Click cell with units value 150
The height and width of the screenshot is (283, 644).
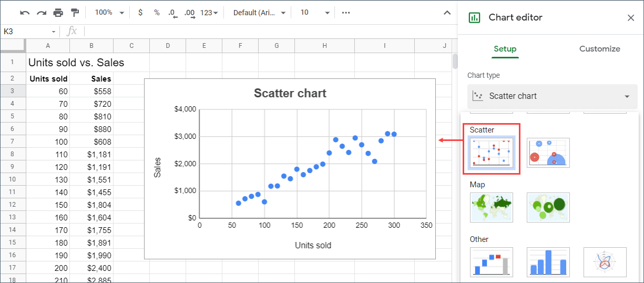point(48,205)
